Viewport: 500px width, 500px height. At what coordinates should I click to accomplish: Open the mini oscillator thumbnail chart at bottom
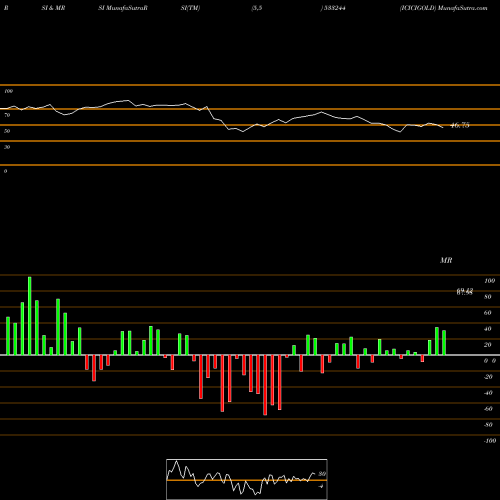click(x=247, y=479)
